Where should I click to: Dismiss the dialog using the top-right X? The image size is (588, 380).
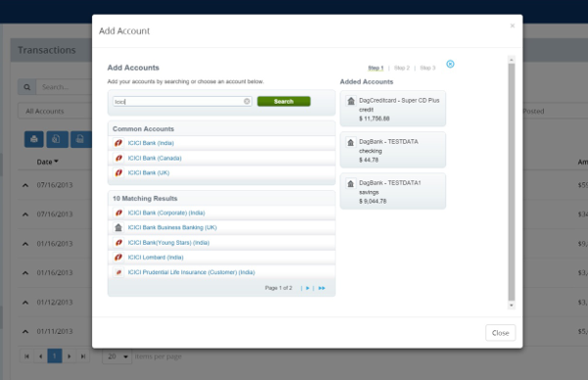(x=513, y=25)
